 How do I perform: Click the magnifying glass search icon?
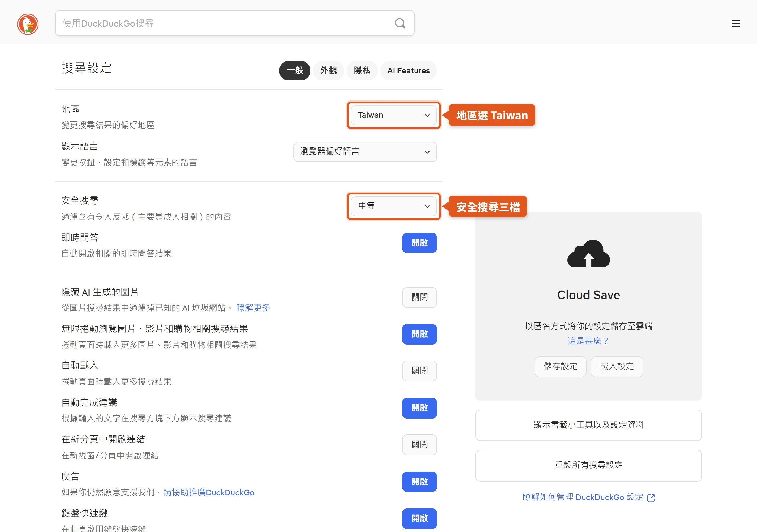point(400,23)
